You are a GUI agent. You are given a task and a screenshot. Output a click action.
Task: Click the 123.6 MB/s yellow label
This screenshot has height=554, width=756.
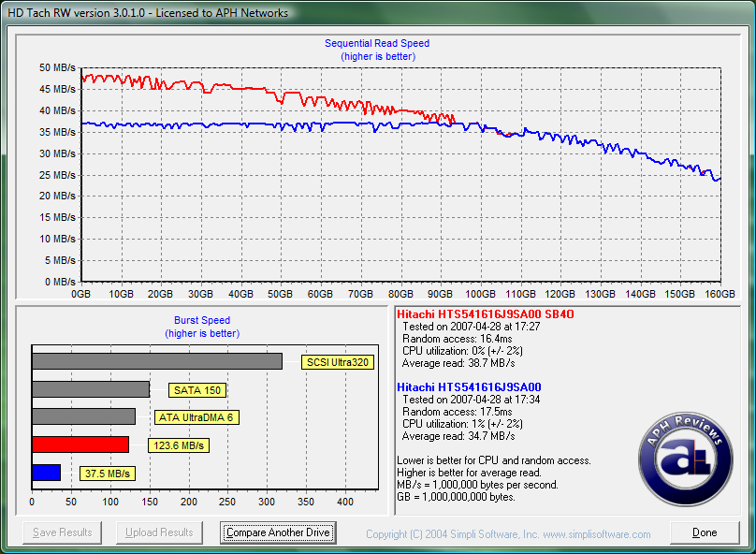click(178, 445)
